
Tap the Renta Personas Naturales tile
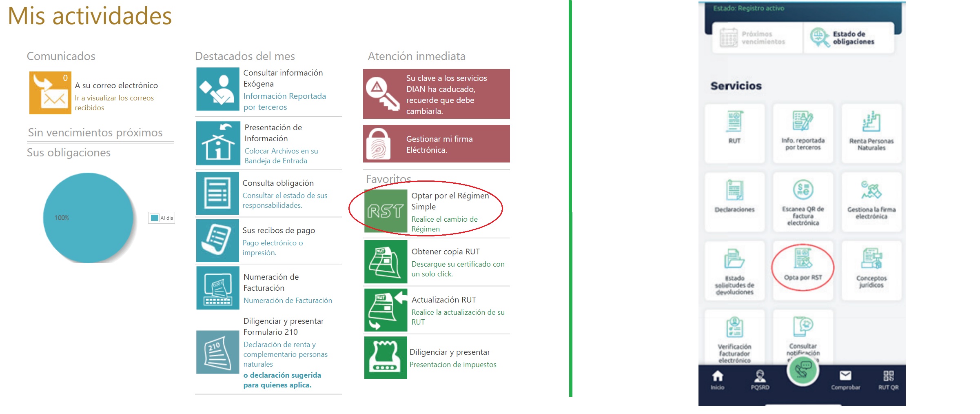871,133
